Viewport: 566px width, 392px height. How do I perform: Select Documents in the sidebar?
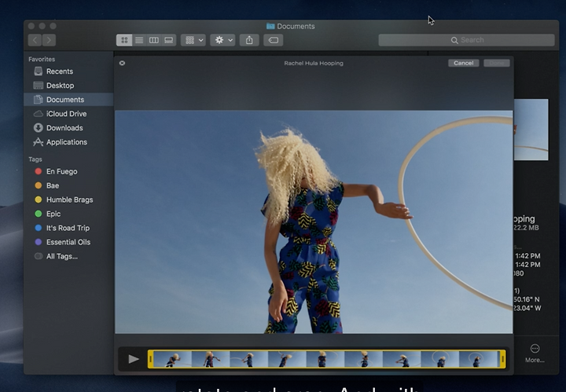click(68, 100)
